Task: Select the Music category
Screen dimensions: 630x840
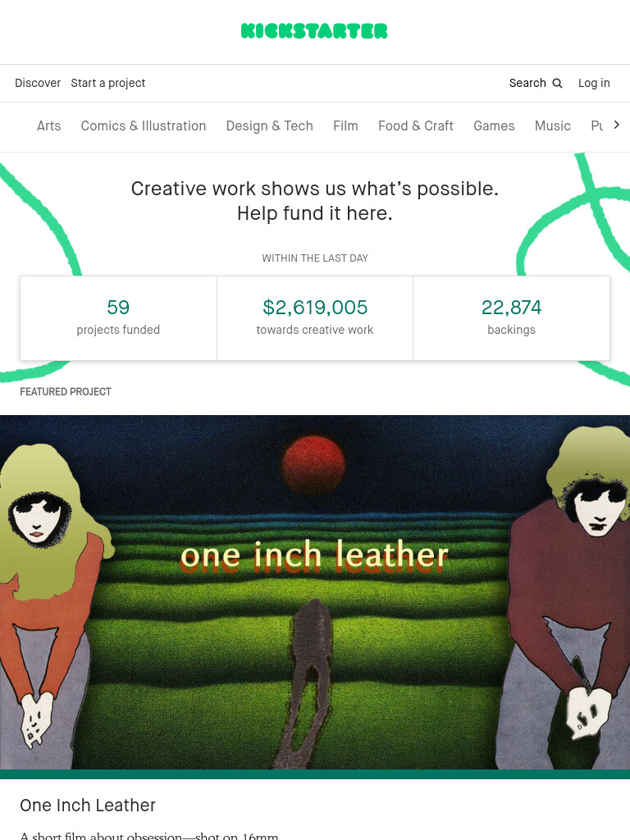Action: point(552,126)
